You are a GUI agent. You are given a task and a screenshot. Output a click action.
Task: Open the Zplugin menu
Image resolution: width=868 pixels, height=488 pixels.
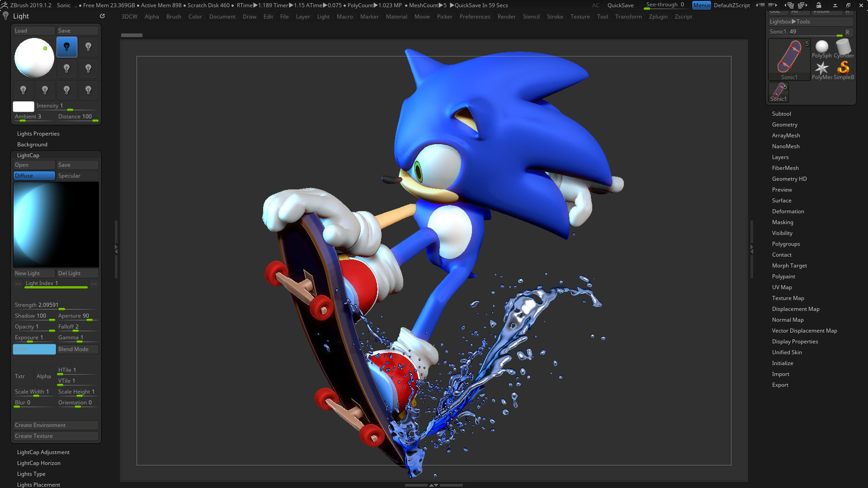(x=658, y=17)
